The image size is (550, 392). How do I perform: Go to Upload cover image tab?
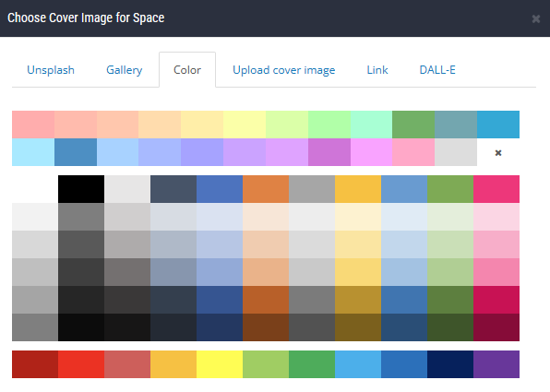[284, 70]
